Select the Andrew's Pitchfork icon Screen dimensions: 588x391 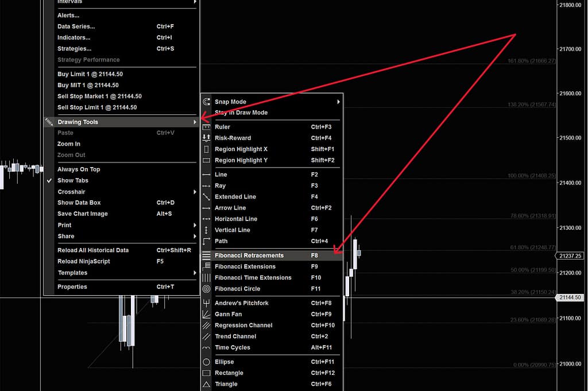(207, 303)
